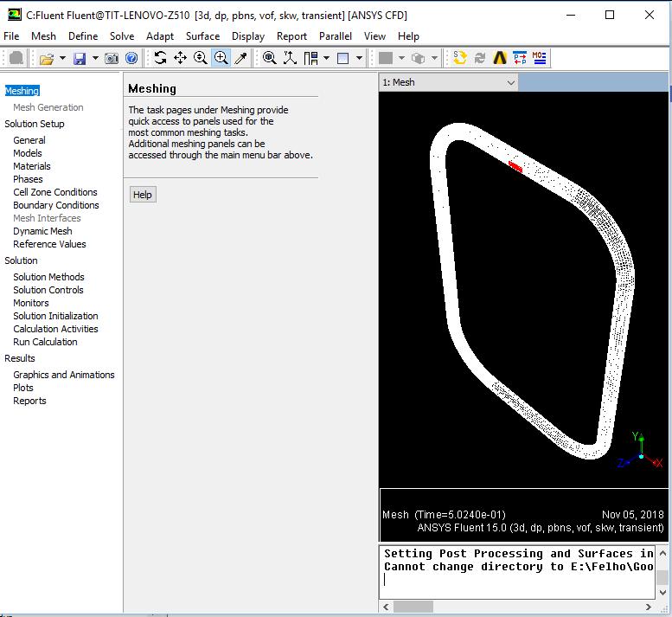Click the console horizontal scrollbar thumb
Viewport: 672px width, 617px height.
413,607
